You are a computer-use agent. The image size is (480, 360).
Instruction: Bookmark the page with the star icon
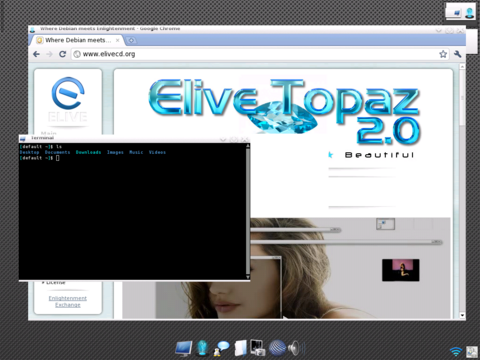click(443, 54)
